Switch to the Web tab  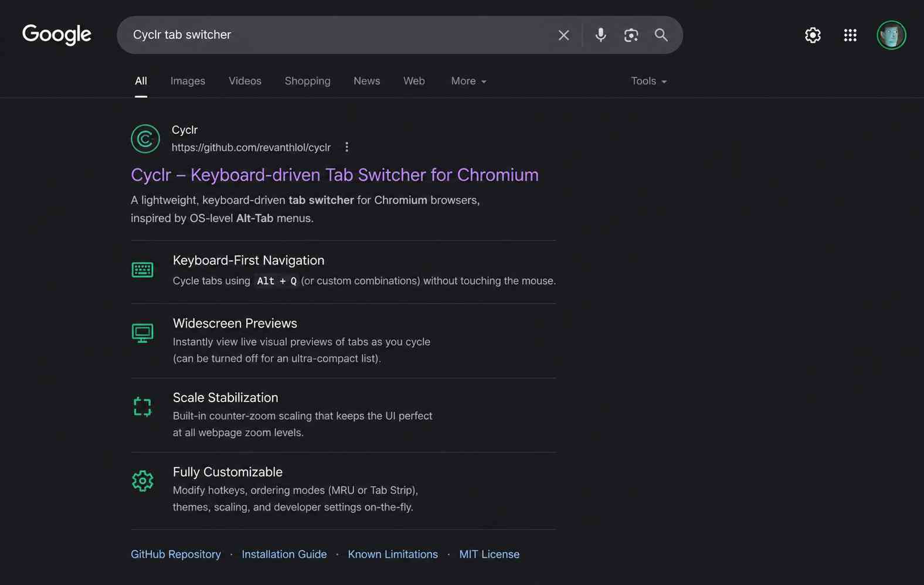tap(414, 81)
